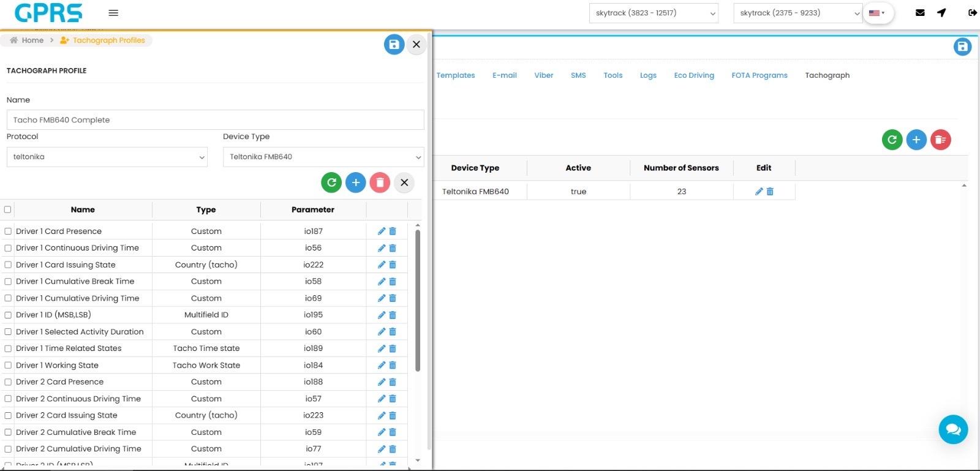Click the GPRS logo
Viewport: 980px width, 471px height.
pyautogui.click(x=48, y=13)
